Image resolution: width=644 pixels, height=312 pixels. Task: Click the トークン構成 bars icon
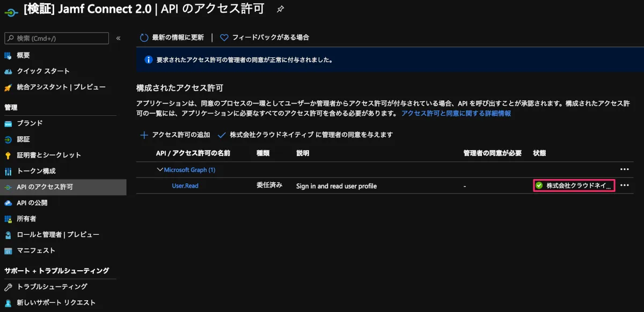pos(8,172)
